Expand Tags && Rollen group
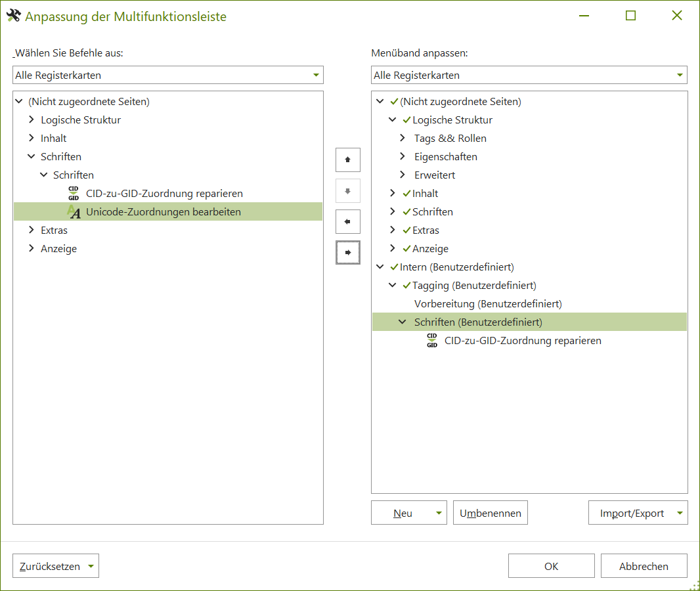 click(403, 138)
